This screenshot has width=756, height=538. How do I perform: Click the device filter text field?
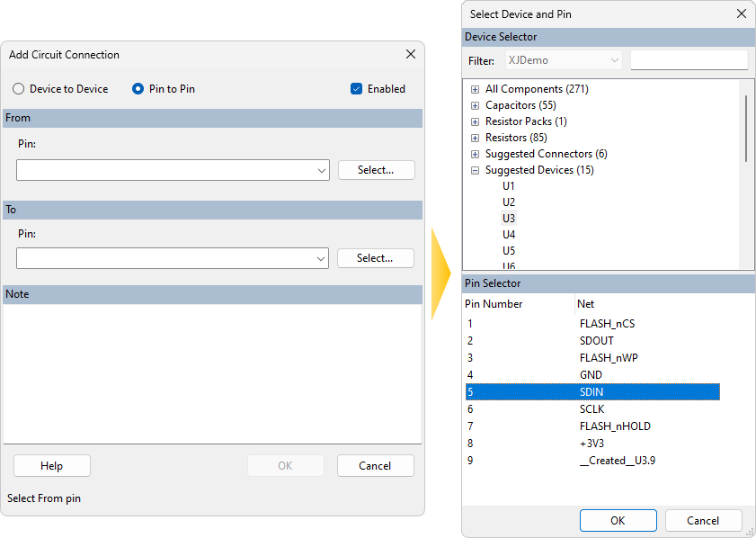coord(689,60)
